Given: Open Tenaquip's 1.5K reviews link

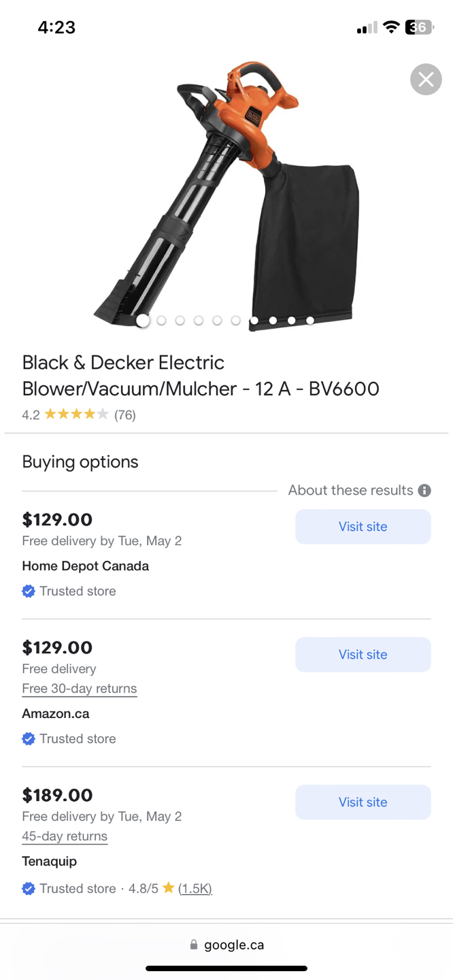Looking at the screenshot, I should (195, 889).
